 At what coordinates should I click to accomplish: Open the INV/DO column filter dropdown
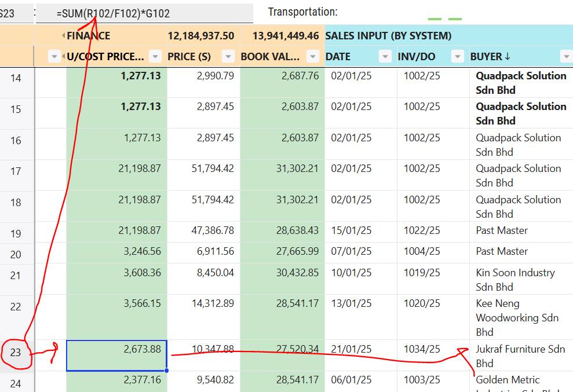click(458, 57)
